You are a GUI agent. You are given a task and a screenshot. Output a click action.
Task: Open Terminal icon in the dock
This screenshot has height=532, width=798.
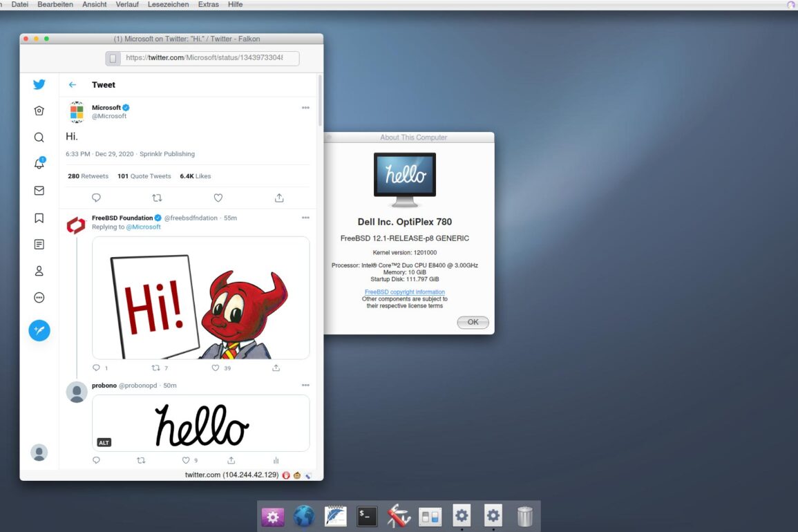[x=367, y=516]
